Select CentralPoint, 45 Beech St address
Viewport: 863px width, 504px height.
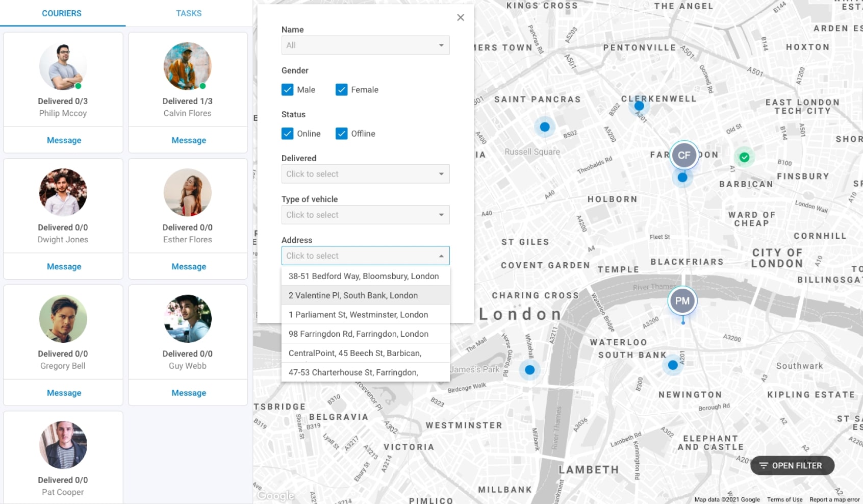coord(366,353)
